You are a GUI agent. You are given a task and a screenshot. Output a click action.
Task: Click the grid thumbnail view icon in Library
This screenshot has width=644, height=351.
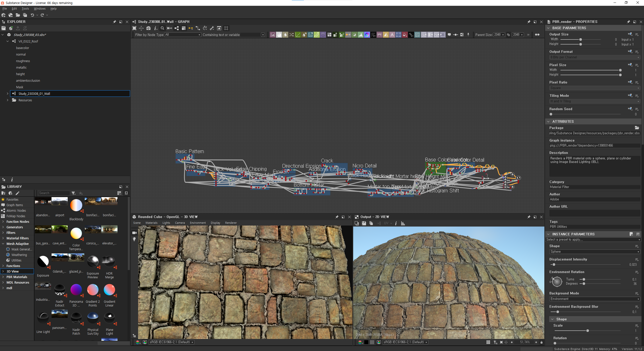coord(119,193)
